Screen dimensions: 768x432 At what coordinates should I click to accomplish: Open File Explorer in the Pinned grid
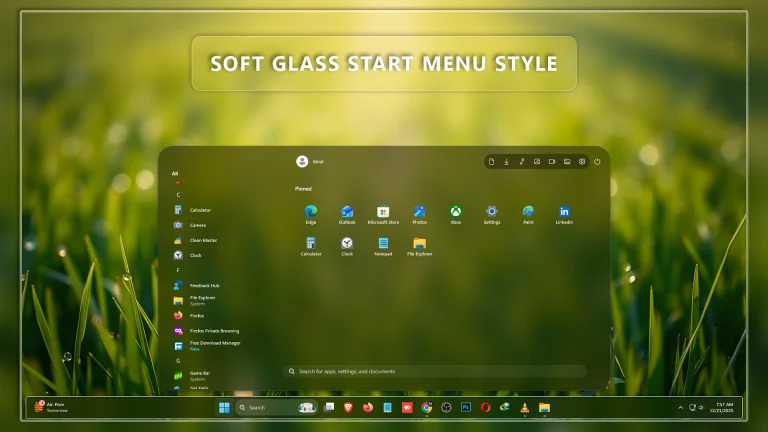tap(419, 246)
